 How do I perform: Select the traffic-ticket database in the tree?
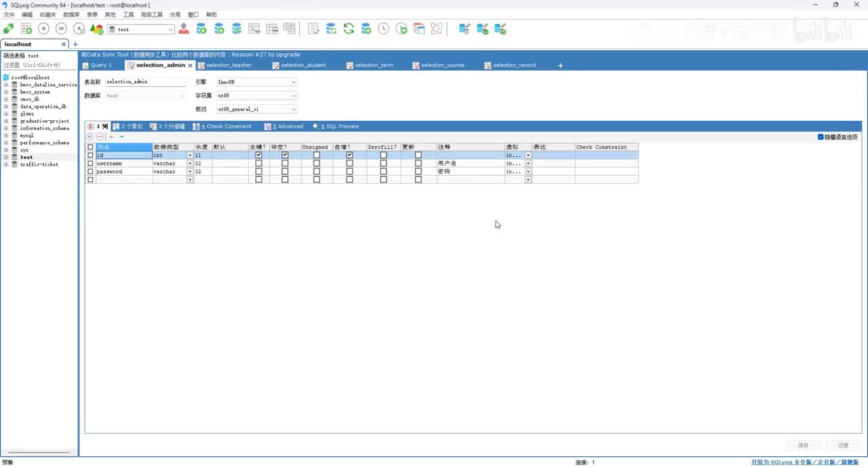click(x=39, y=164)
